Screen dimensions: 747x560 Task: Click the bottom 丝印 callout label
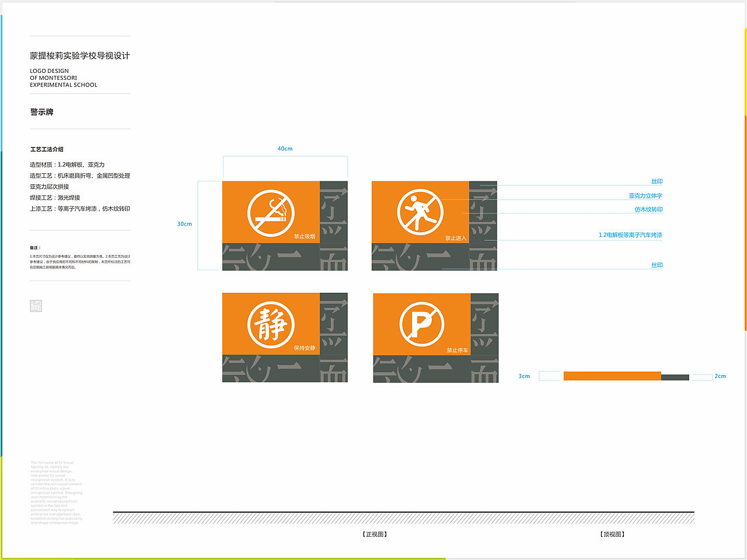point(657,265)
